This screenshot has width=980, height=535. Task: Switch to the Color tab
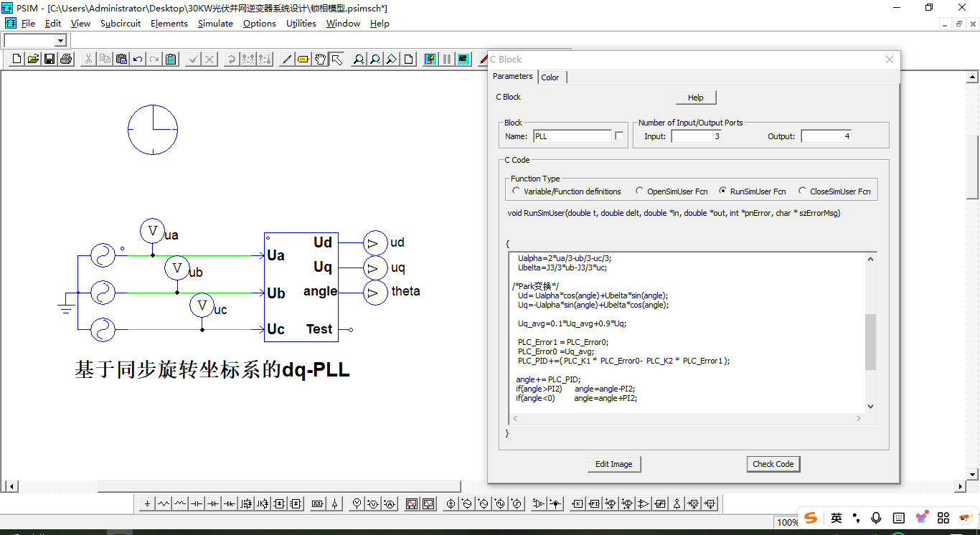click(x=550, y=77)
